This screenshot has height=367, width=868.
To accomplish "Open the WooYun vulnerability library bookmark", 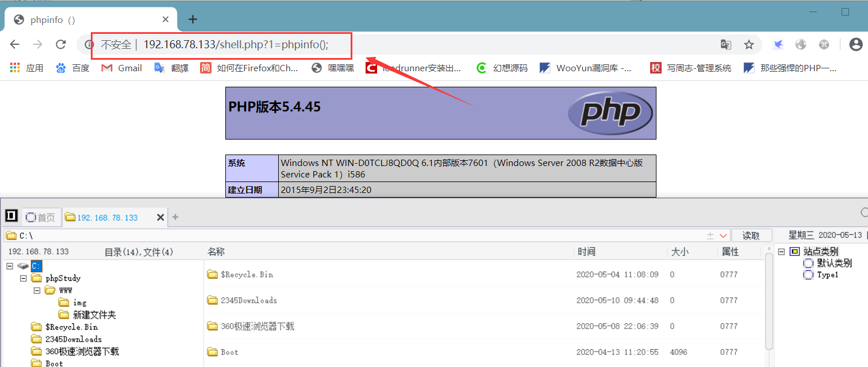I will coord(585,68).
